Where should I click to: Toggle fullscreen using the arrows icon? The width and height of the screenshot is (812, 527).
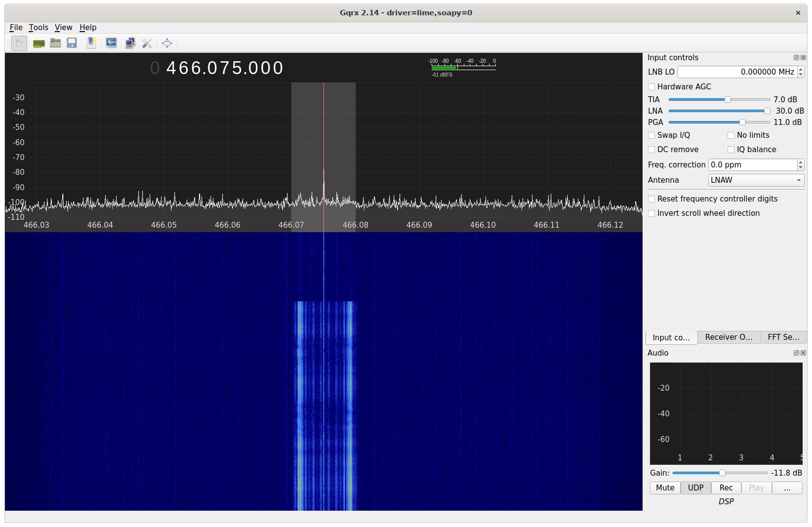click(x=167, y=43)
